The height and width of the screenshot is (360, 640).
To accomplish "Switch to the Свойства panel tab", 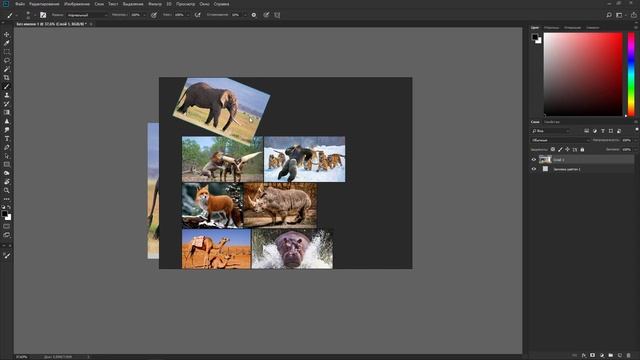I will pos(552,122).
